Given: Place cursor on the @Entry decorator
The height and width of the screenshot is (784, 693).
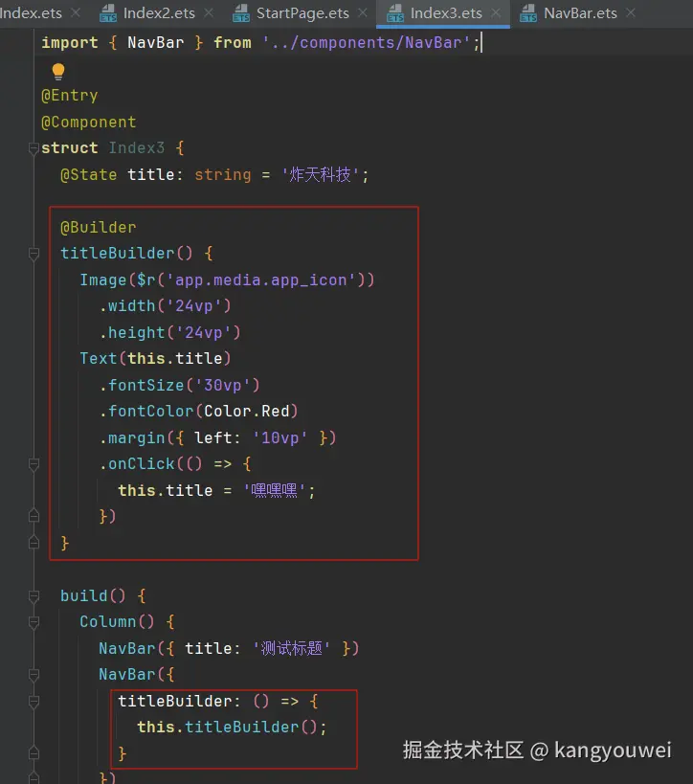Looking at the screenshot, I should (70, 96).
